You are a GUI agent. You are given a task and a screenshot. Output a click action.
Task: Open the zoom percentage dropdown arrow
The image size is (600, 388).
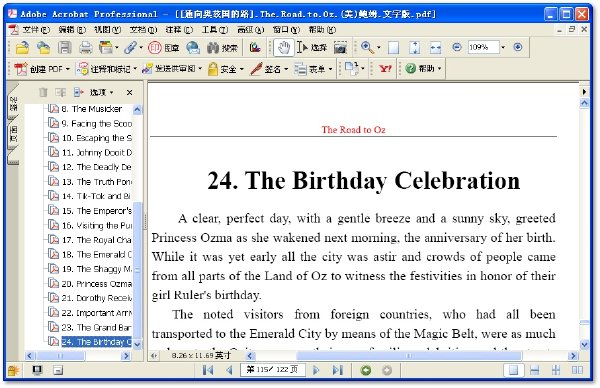coord(503,47)
